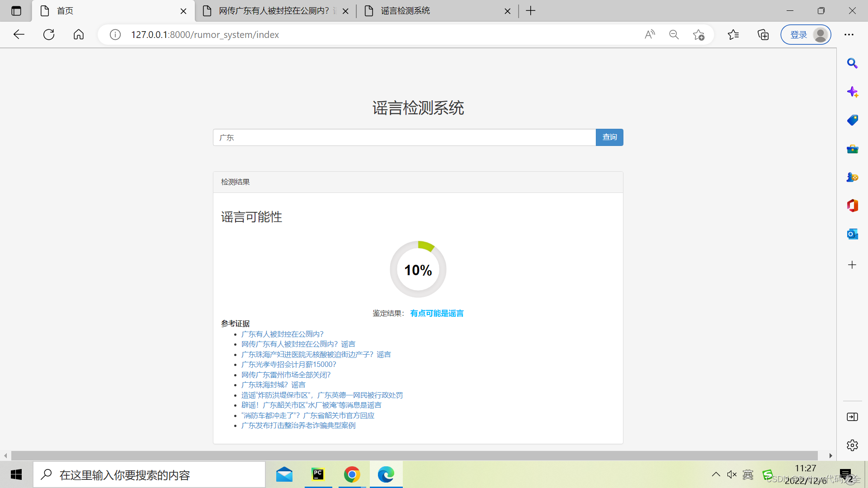Customize the sidebar with the plus icon
The width and height of the screenshot is (868, 488).
[x=852, y=265]
